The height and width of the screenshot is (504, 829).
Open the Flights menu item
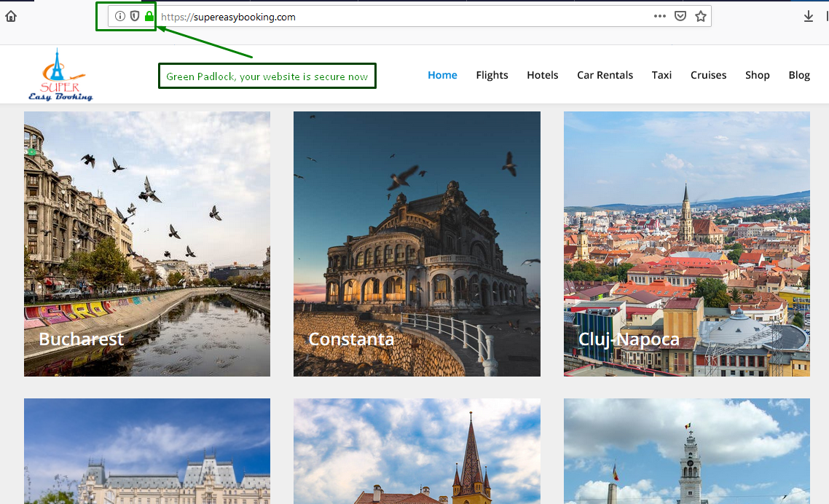[x=492, y=75]
